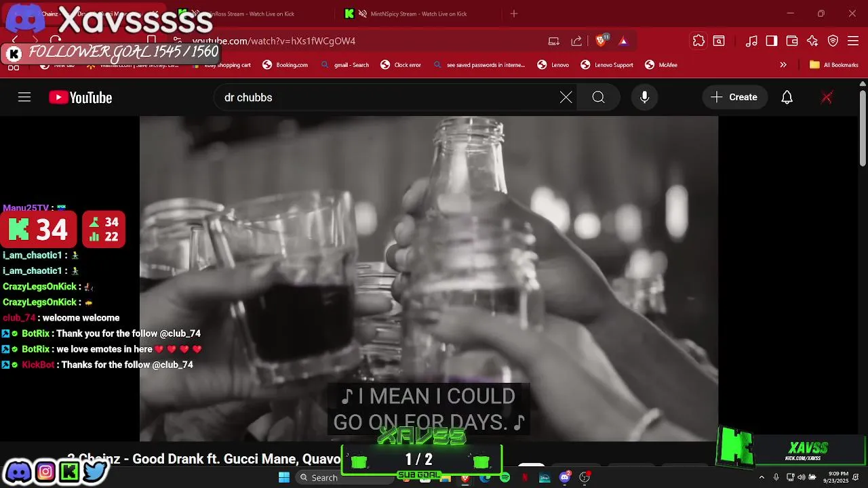Screen dimensions: 868x488
Task: Unmute the MintNSpicy Stream tab via speaker icon
Action: (363, 14)
